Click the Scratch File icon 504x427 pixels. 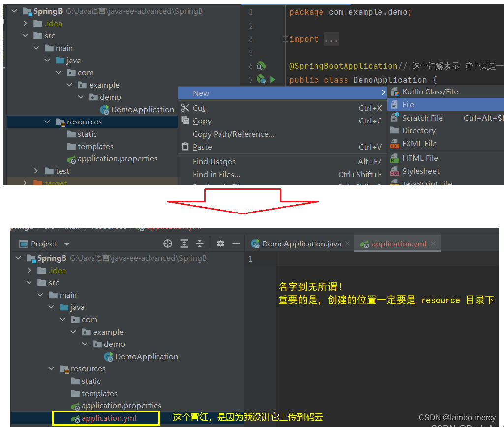[395, 117]
